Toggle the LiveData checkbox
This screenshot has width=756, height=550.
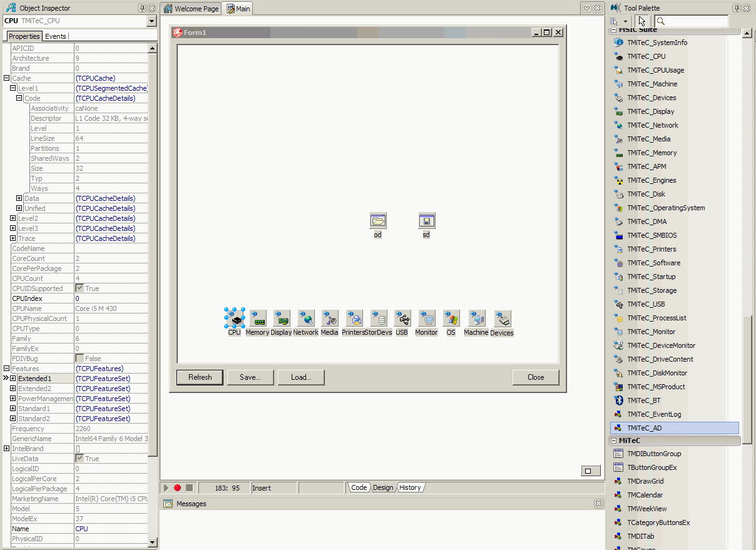point(79,459)
